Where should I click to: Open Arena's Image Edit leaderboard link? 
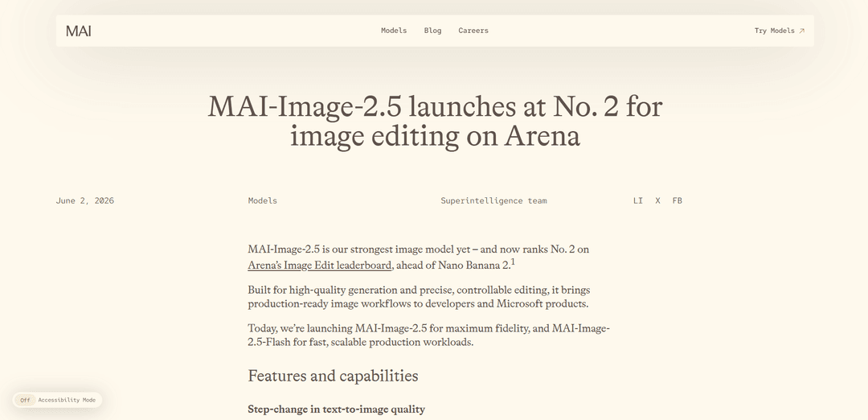click(319, 266)
